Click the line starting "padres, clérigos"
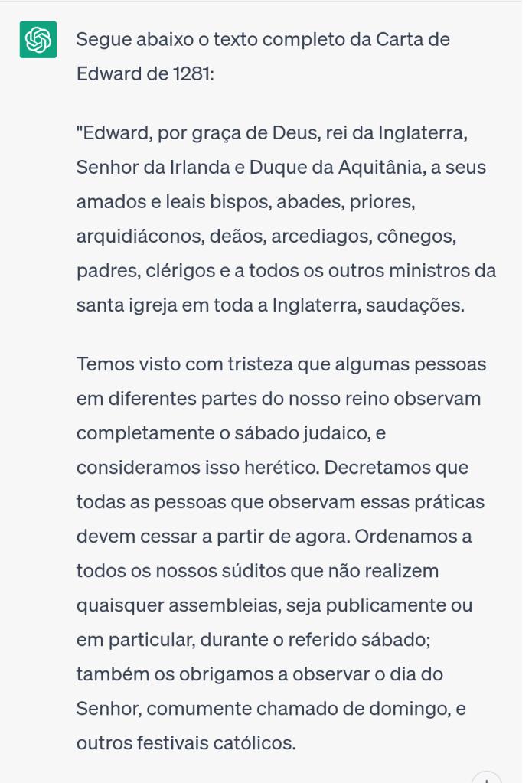The width and height of the screenshot is (532, 783). tap(286, 271)
